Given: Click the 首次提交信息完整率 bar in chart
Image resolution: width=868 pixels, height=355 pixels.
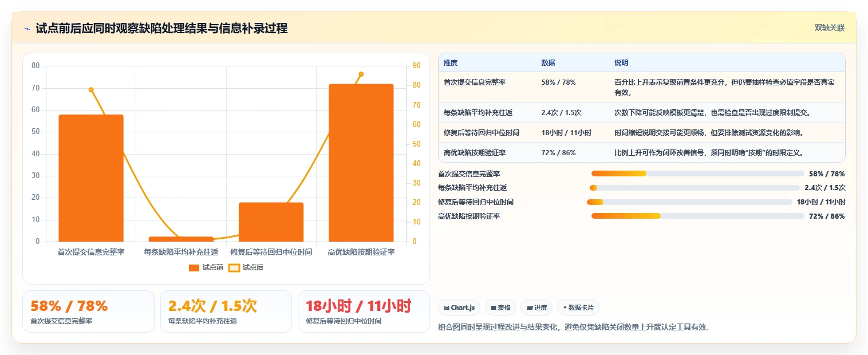Looking at the screenshot, I should point(91,178).
